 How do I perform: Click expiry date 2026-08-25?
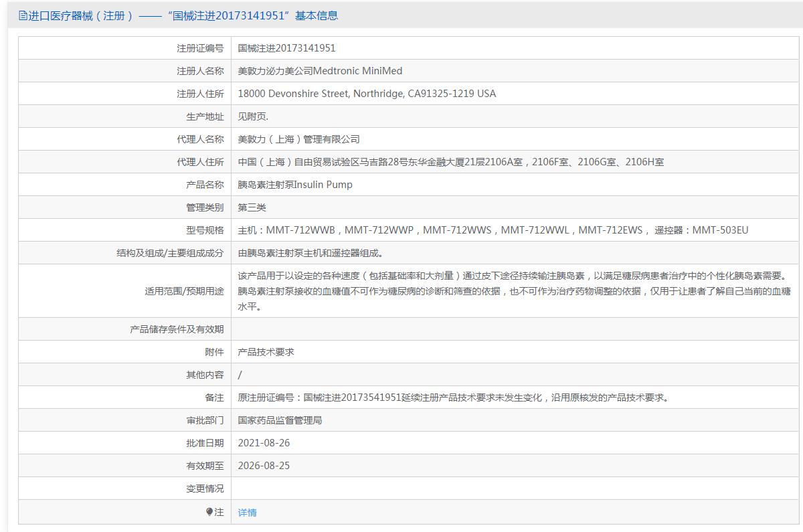[264, 466]
